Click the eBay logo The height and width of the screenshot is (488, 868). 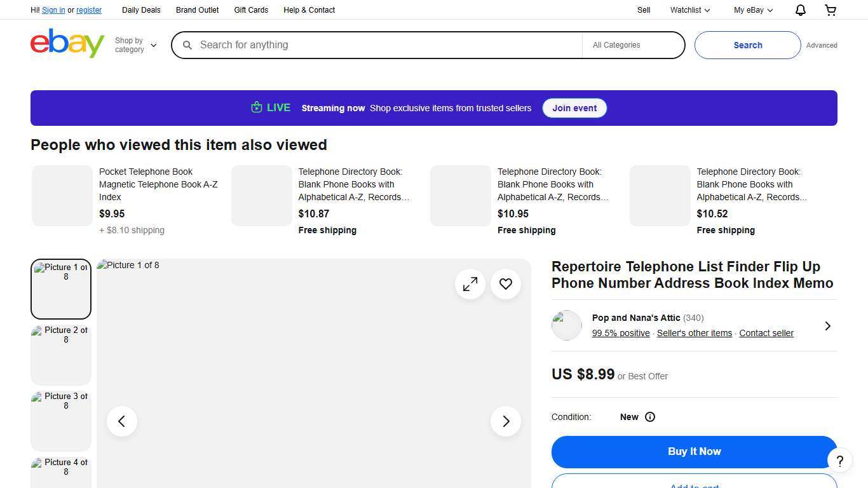pyautogui.click(x=67, y=43)
